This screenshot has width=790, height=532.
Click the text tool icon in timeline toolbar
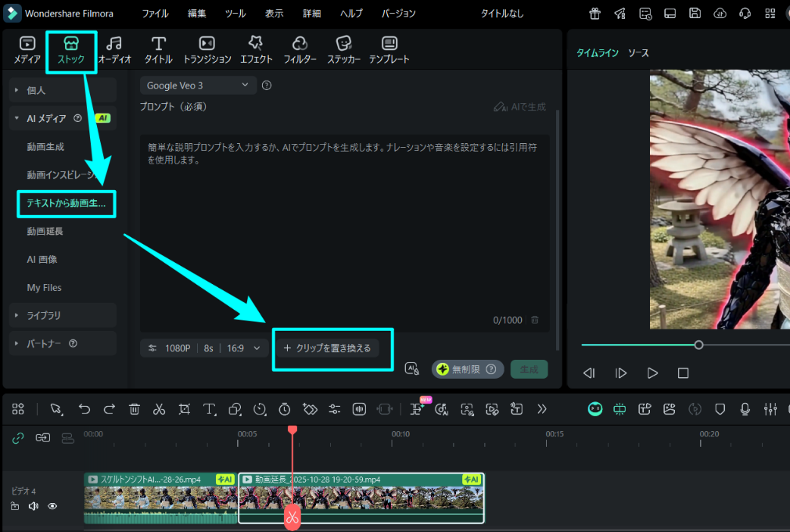210,409
